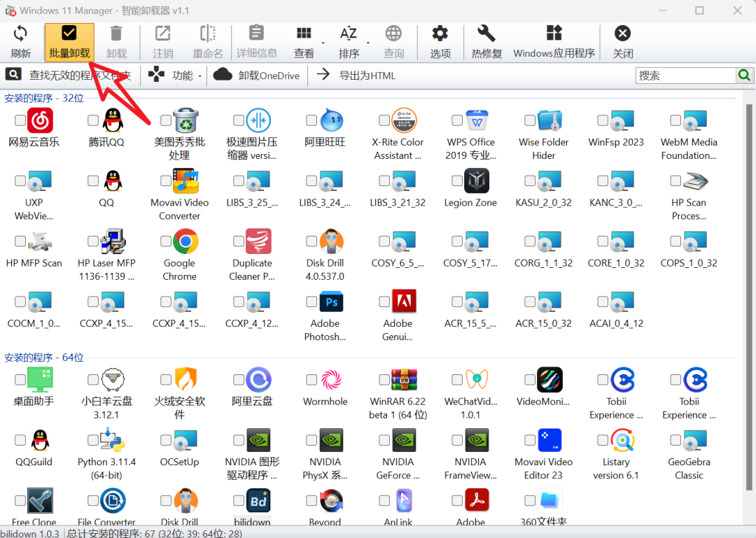This screenshot has width=756, height=538.
Task: Select the VideoMonitor icon
Action: click(549, 380)
